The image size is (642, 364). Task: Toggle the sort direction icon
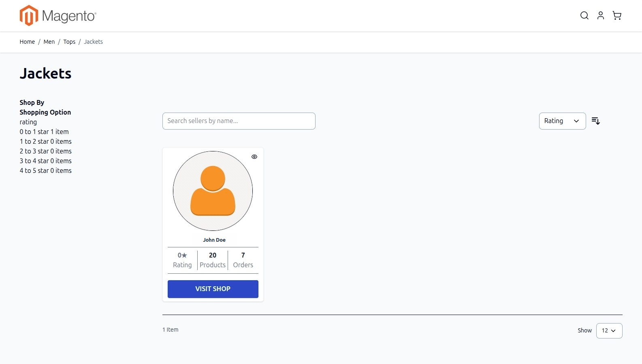point(595,121)
